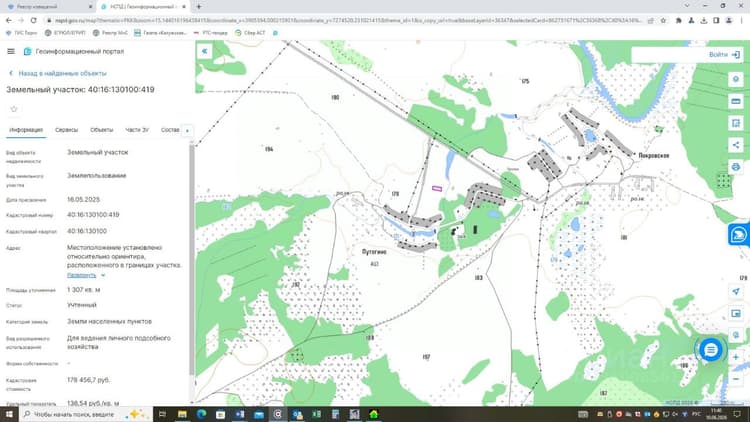Switch to the Части ЗУ tab

(x=137, y=130)
